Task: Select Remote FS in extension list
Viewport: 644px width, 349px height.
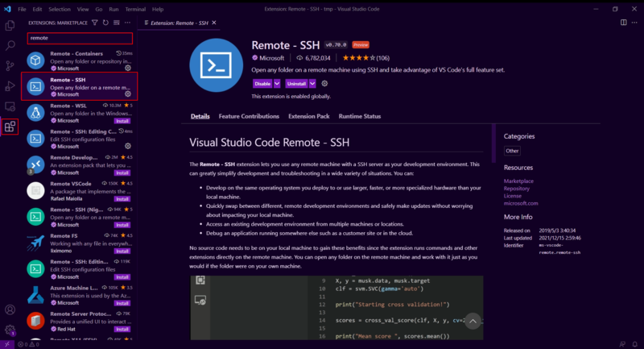Action: (x=79, y=243)
